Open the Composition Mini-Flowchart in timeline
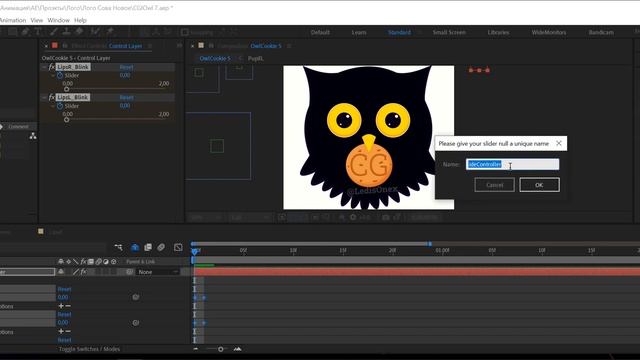Viewport: 640px width, 360px height. 118,247
